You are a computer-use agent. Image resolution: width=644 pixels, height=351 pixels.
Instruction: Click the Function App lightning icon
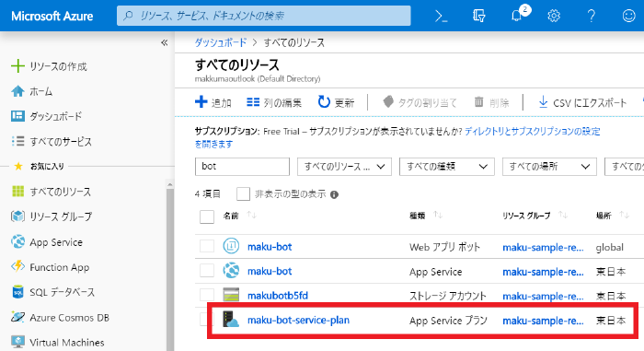[x=17, y=266]
